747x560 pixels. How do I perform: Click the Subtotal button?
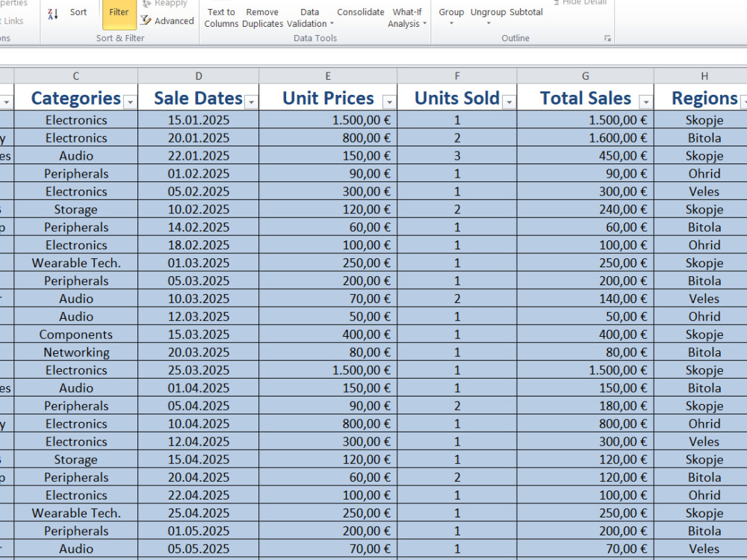(526, 12)
